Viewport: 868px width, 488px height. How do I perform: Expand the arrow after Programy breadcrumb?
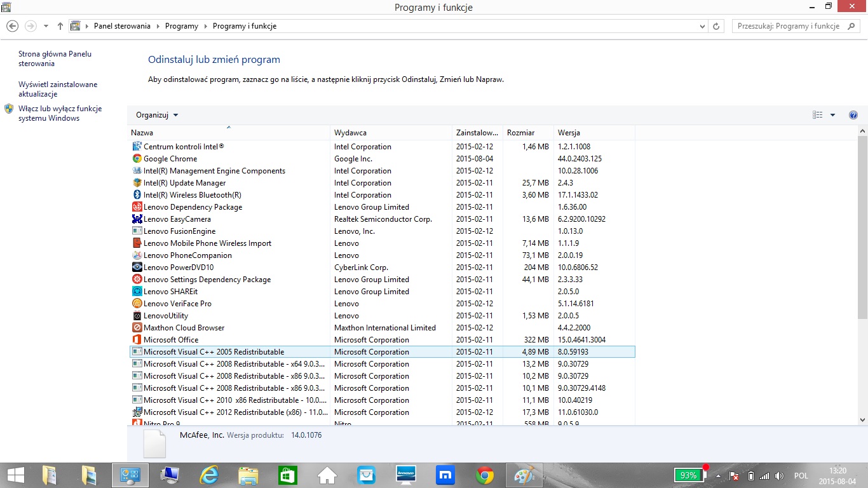tap(205, 26)
